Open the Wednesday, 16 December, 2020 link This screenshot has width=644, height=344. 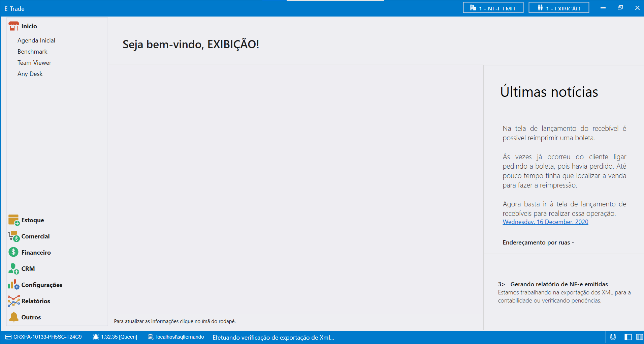pyautogui.click(x=545, y=222)
